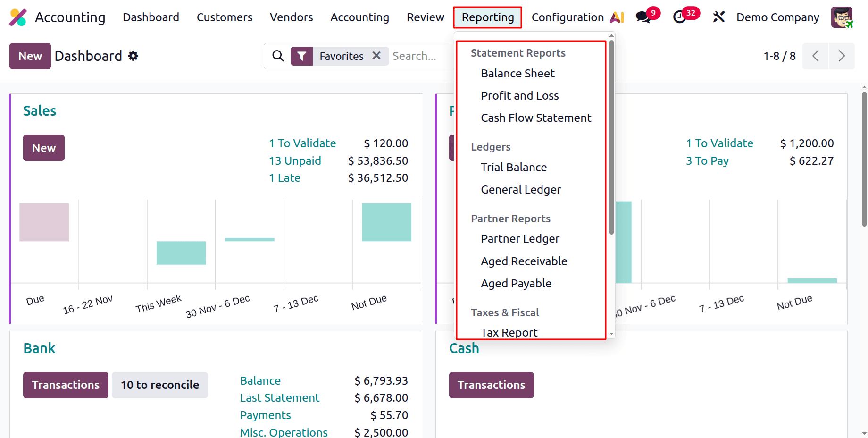This screenshot has height=438, width=868.
Task: Open the Dashboard settings gear
Action: pyautogui.click(x=134, y=56)
